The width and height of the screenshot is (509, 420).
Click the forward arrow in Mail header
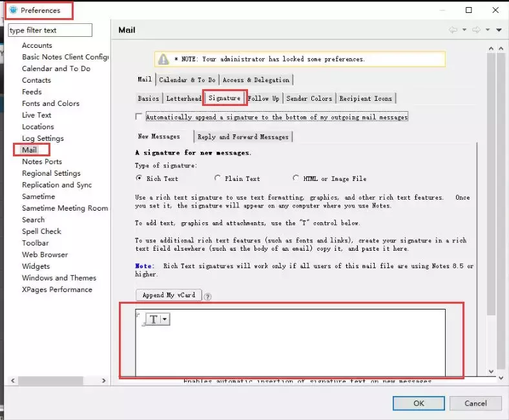click(476, 30)
